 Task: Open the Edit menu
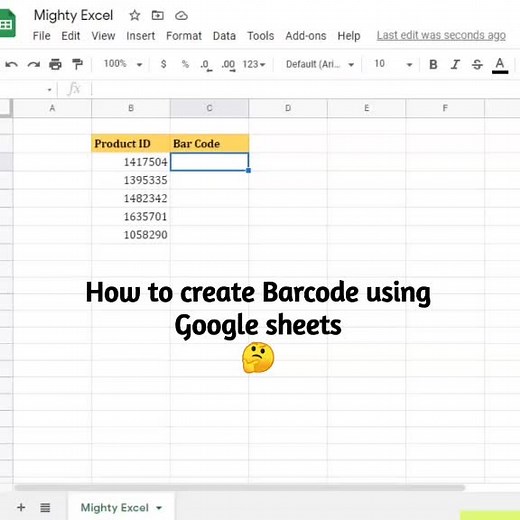(70, 36)
